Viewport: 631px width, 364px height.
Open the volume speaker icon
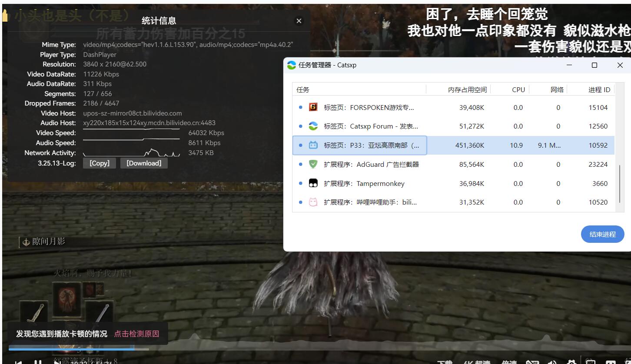point(551,362)
